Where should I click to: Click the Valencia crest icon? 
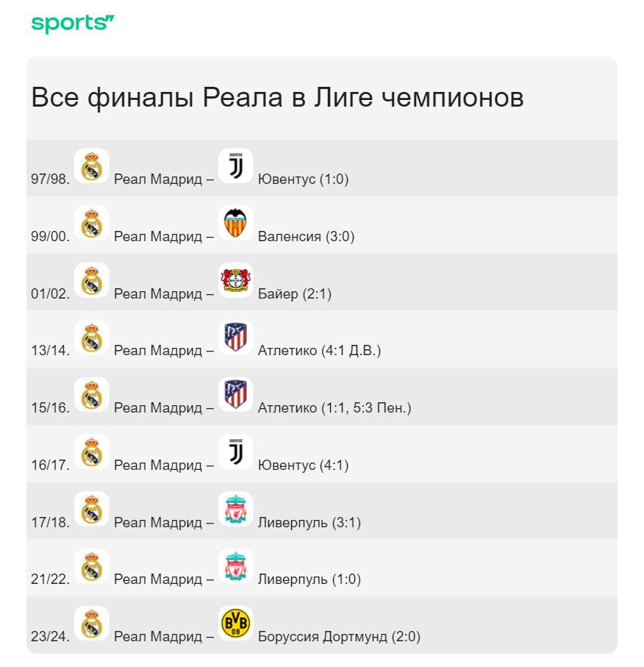tap(235, 223)
